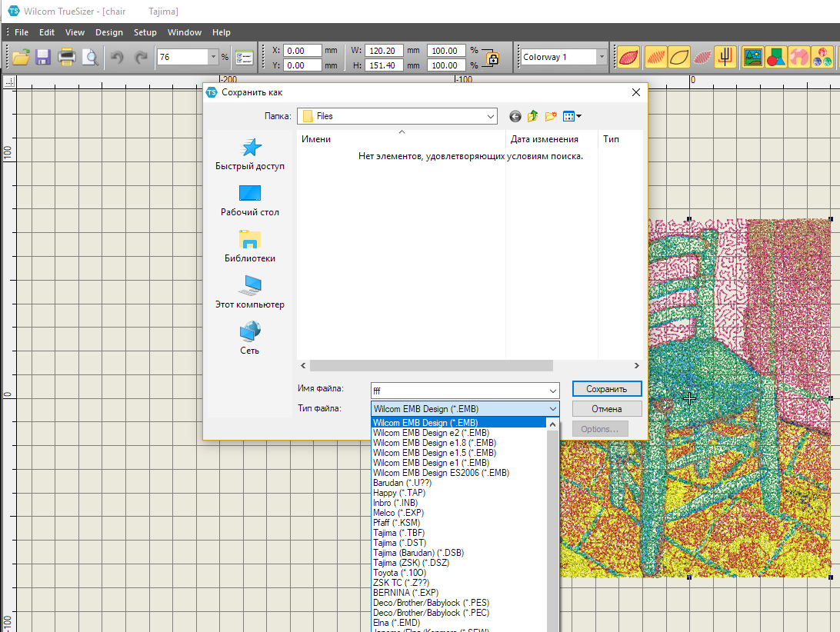Image resolution: width=840 pixels, height=632 pixels.
Task: Click the Show Bitmaps landscape picture icon
Action: point(752,57)
